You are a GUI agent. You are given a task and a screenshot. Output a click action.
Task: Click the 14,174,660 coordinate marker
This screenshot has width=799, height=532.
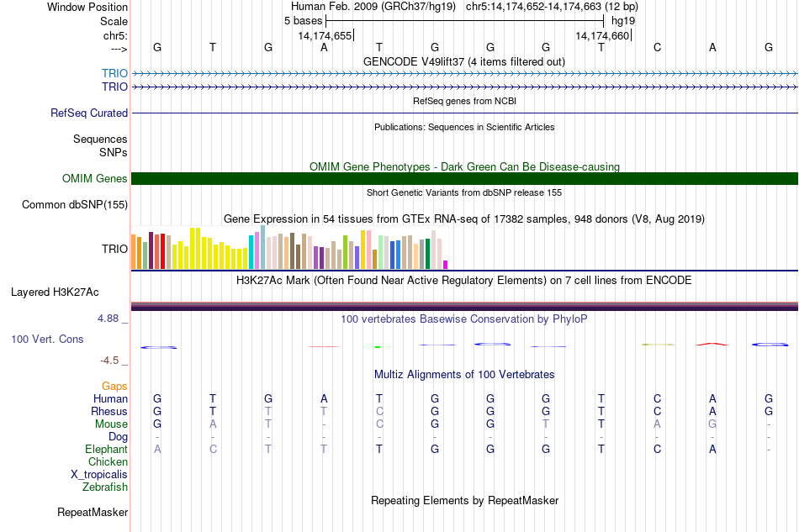[x=602, y=35]
